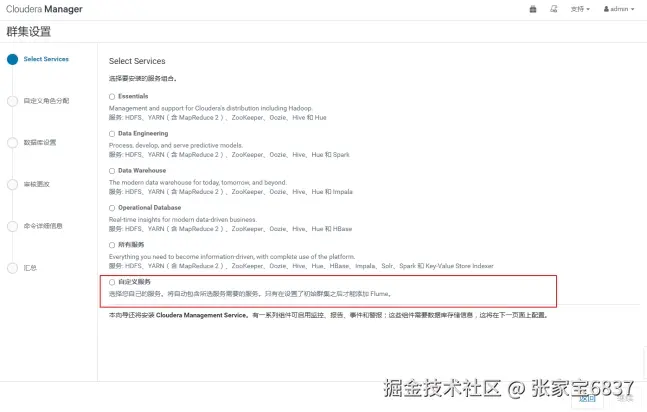Screen dimensions: 647x412
Task: Click the services line ending with 'Hue 和 Impala'
Action: 231,192
